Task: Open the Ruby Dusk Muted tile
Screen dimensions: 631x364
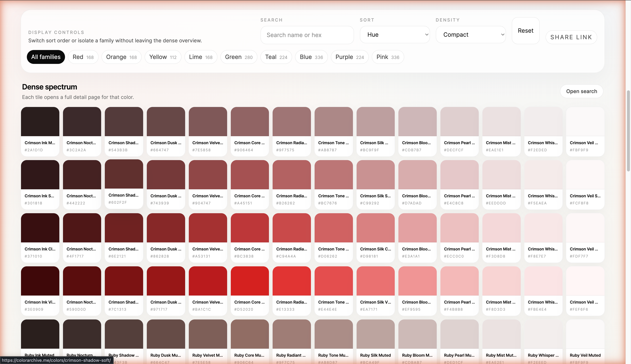Action: [x=166, y=342]
